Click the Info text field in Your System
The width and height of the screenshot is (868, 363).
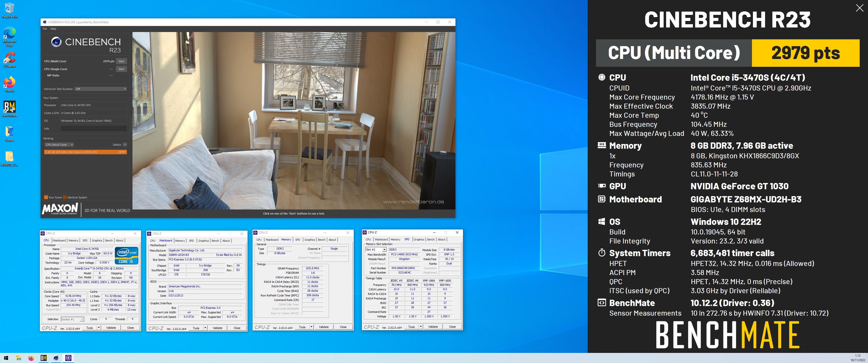[x=94, y=129]
